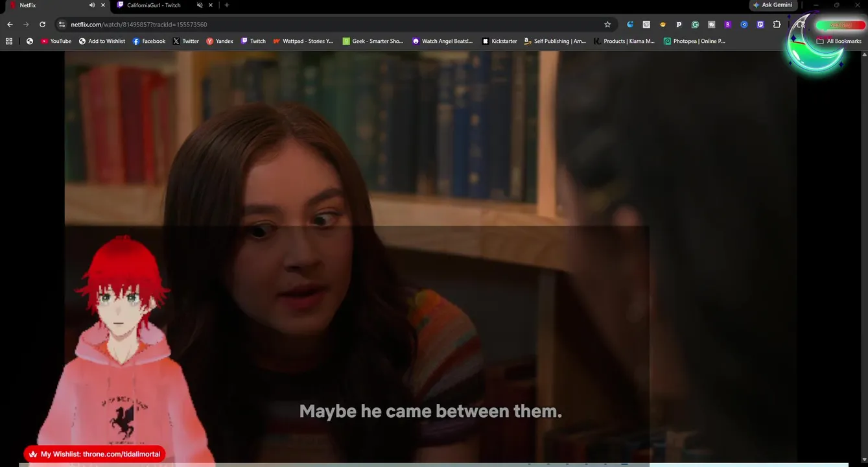The image size is (868, 467).
Task: View site information for netflix.com
Action: coord(62,25)
